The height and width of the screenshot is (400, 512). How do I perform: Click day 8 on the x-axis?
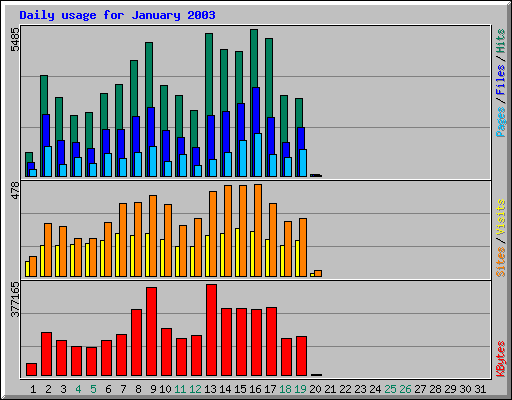(138, 389)
